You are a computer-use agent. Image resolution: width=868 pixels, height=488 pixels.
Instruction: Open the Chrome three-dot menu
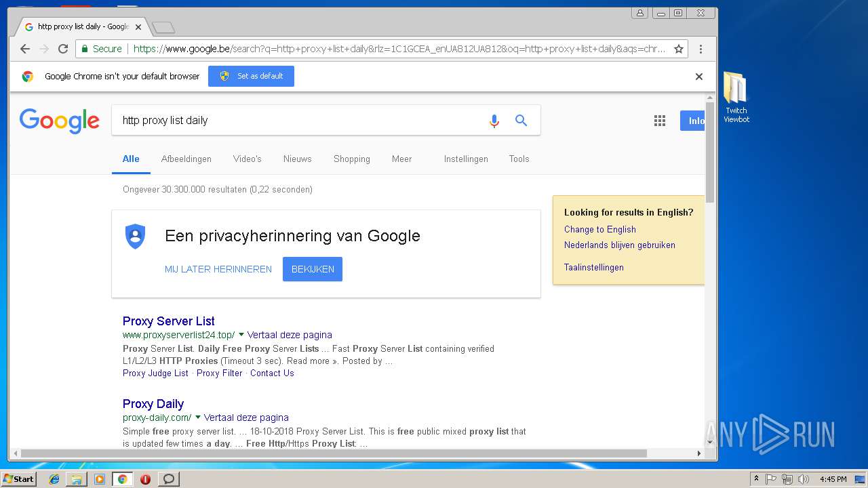tap(701, 49)
